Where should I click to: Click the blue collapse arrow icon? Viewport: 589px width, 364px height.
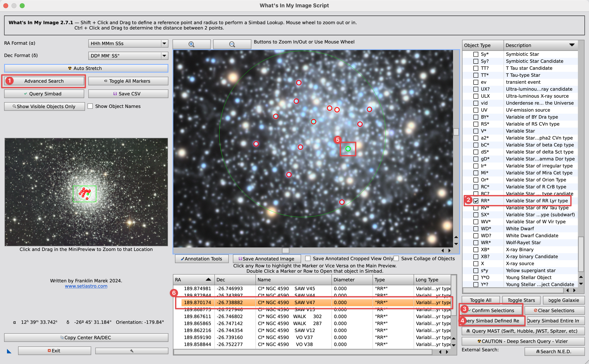tap(9, 351)
